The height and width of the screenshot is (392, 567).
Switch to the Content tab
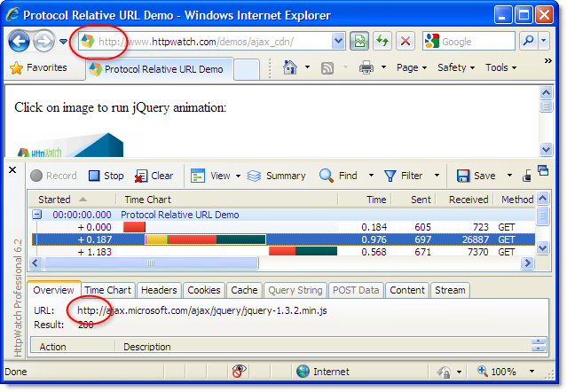click(x=407, y=290)
